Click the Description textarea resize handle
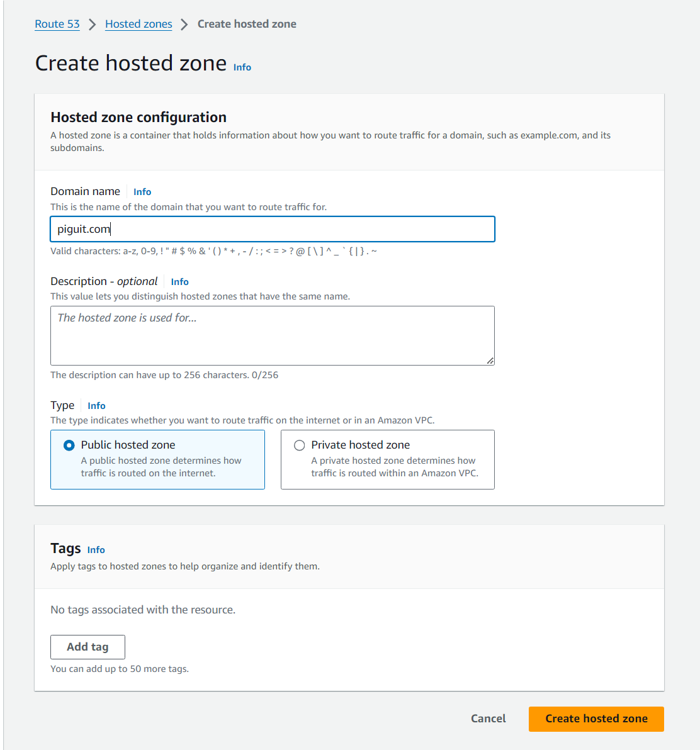The height and width of the screenshot is (750, 700). 490,361
